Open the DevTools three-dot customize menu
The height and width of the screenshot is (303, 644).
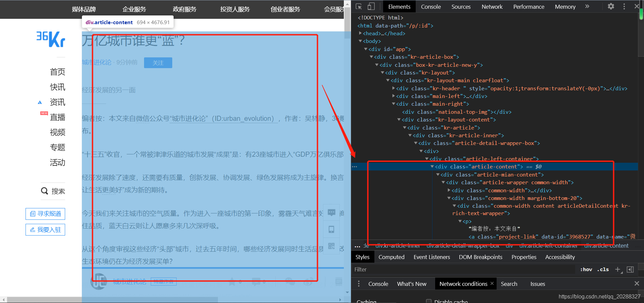click(x=624, y=6)
